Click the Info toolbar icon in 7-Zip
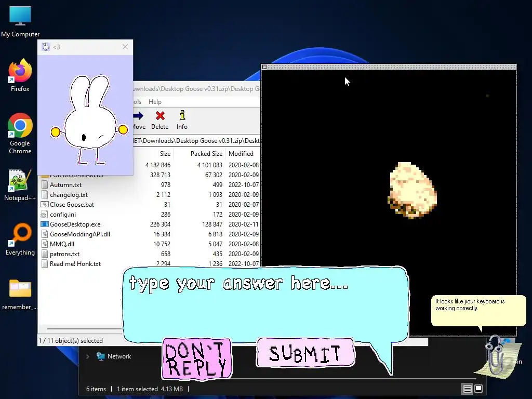This screenshot has height=399, width=532. click(x=182, y=120)
